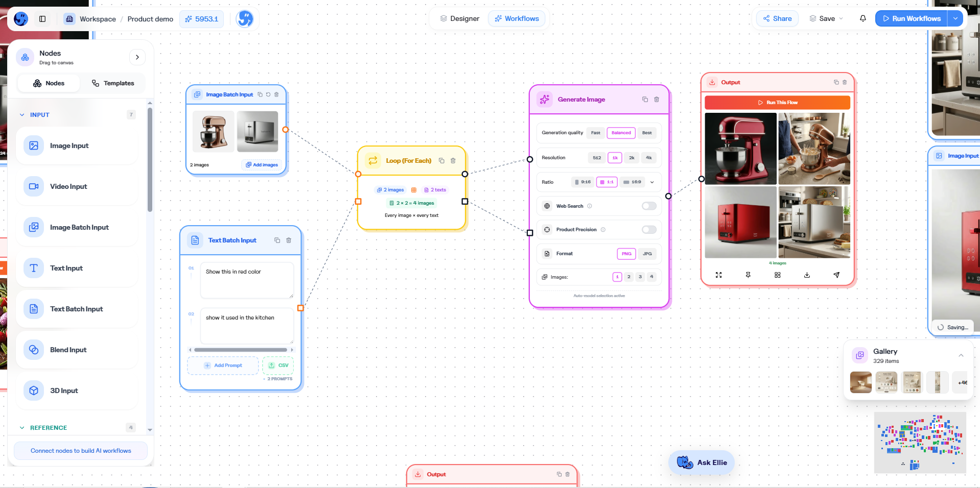
Task: Switch to Workflows tab
Action: (x=517, y=19)
